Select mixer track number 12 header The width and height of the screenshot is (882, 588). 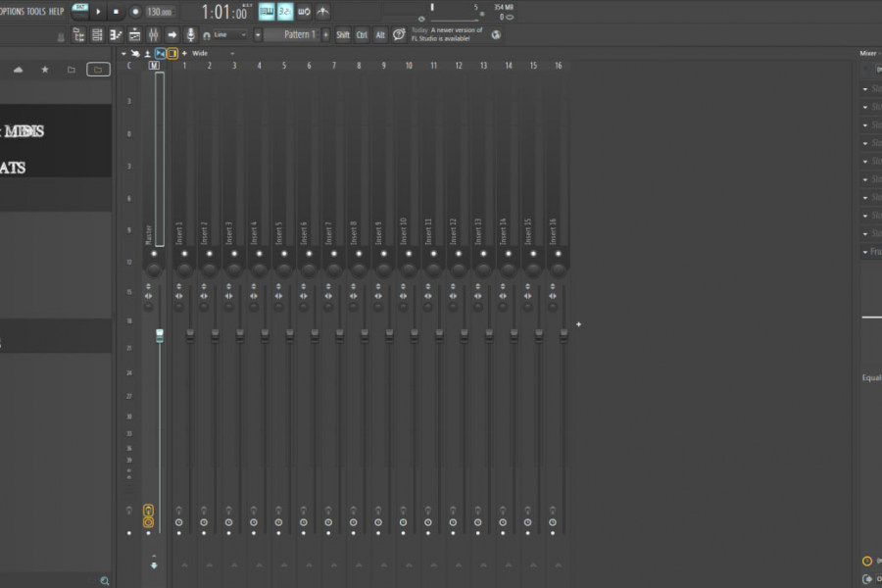tap(459, 66)
